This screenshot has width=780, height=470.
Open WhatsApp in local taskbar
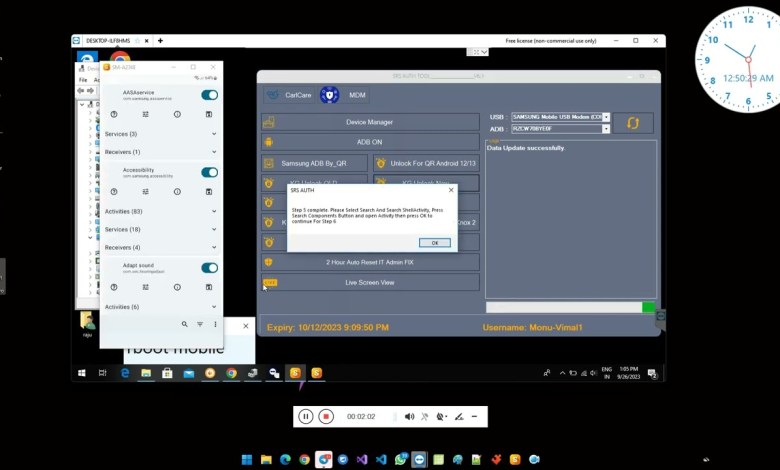[x=400, y=460]
